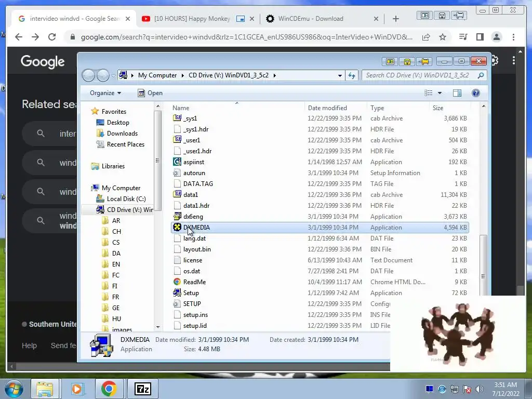The width and height of the screenshot is (532, 399).
Task: Select Downloads in Favorites
Action: point(122,134)
